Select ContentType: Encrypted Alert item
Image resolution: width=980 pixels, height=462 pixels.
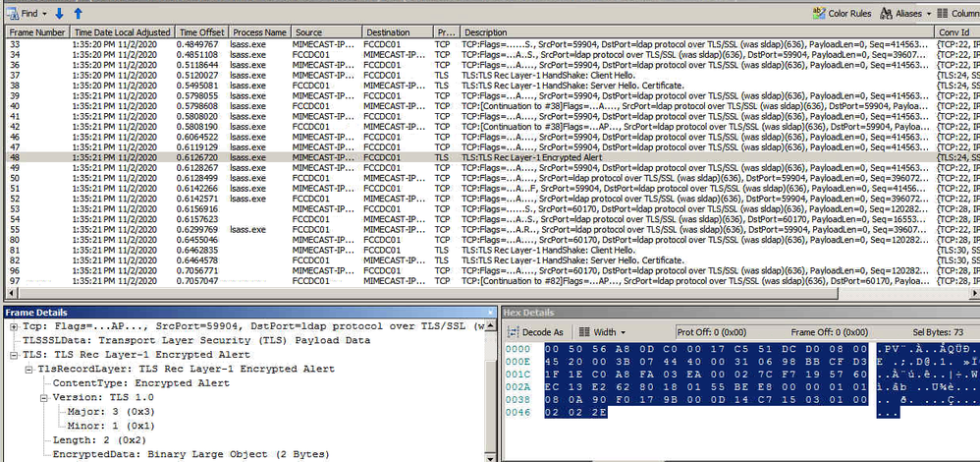point(140,383)
